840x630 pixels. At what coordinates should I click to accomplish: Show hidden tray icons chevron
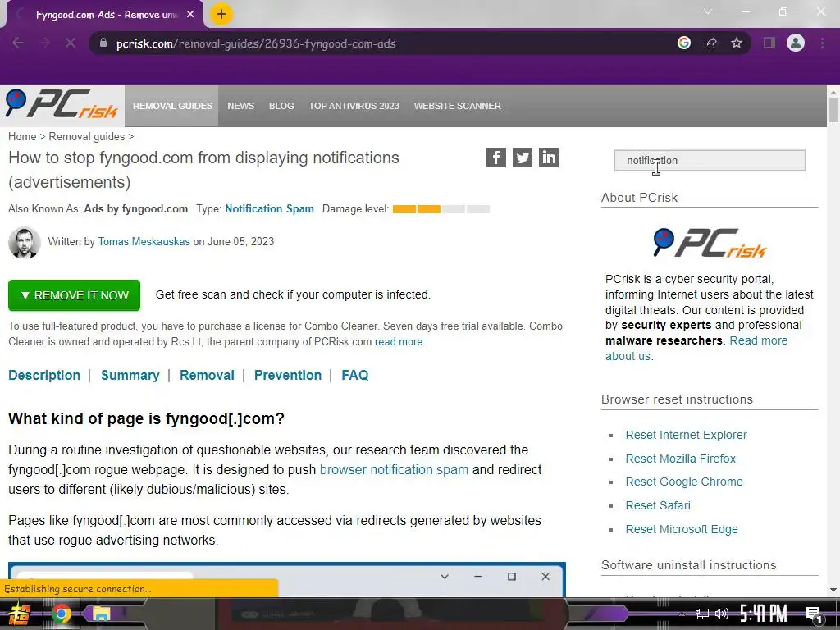click(682, 614)
